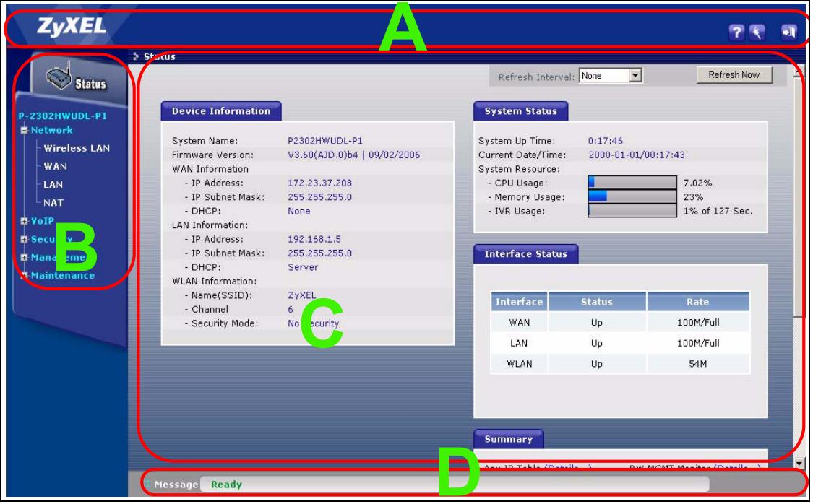Click system up time 0:17:46

606,141
